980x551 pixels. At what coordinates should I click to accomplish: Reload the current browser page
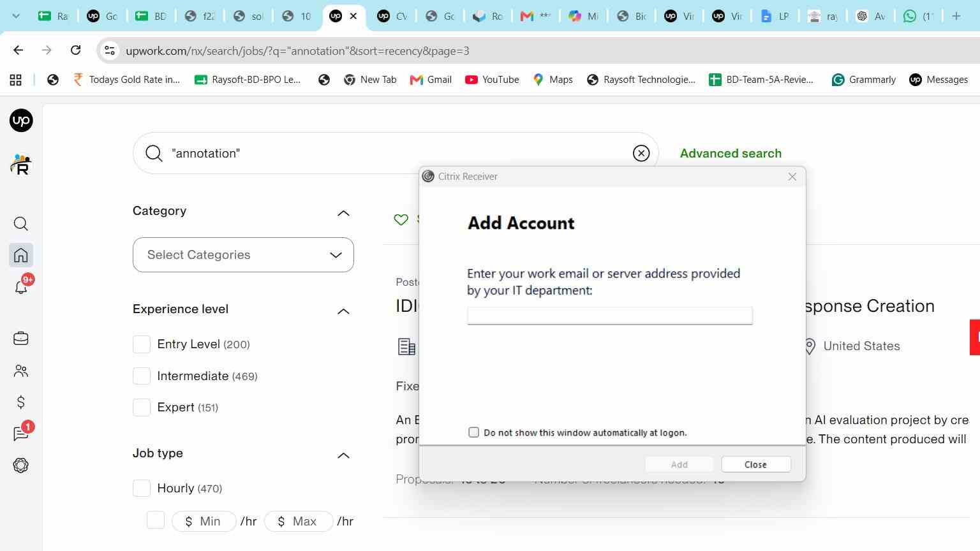[75, 50]
